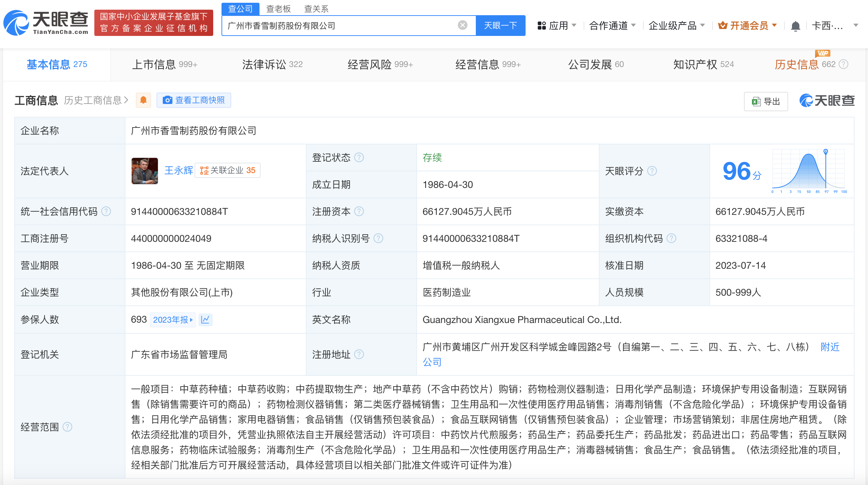The width and height of the screenshot is (868, 485).
Task: Select the 查关系 search tab
Action: click(316, 9)
